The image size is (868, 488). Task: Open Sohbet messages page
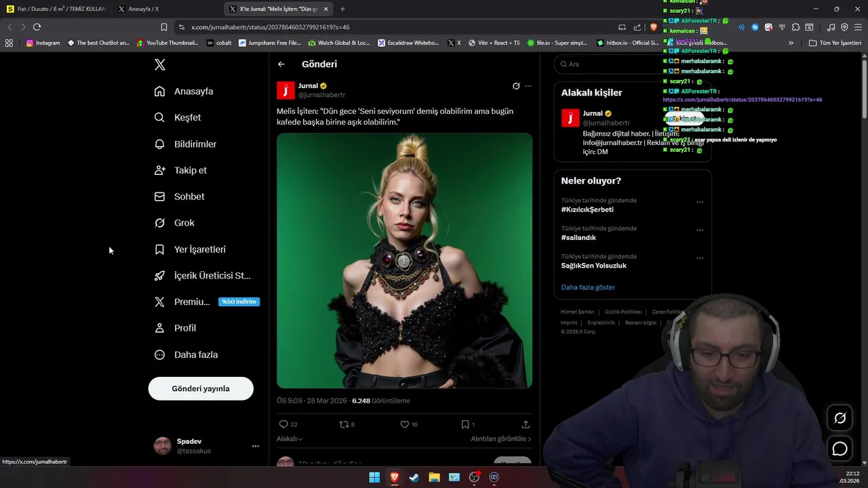pos(179,197)
